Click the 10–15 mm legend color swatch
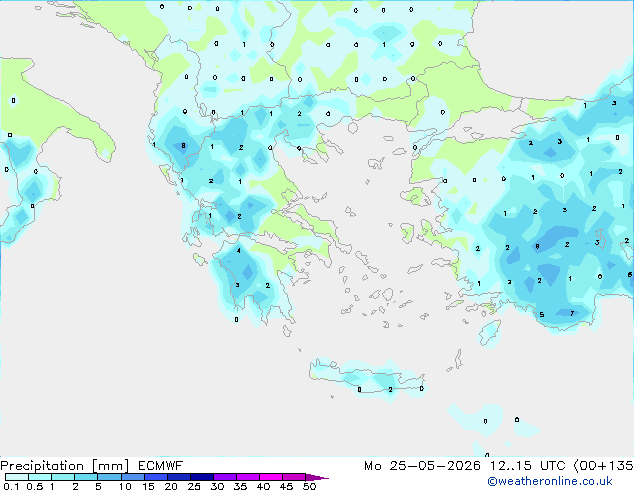This screenshot has width=634, height=490. [x=132, y=477]
